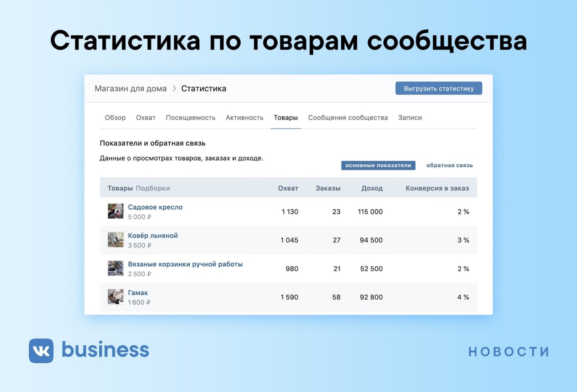Open the Сообщения сообщества tab

[348, 118]
